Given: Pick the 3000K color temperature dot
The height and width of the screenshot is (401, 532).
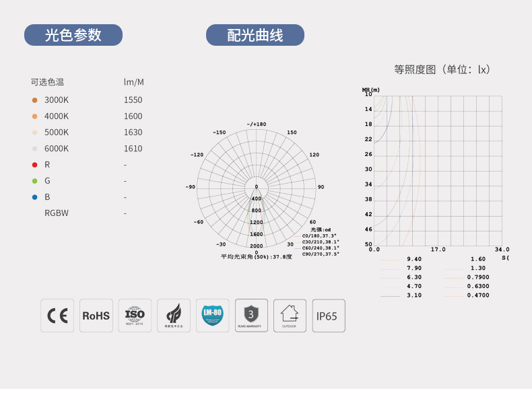Looking at the screenshot, I should pos(34,100).
